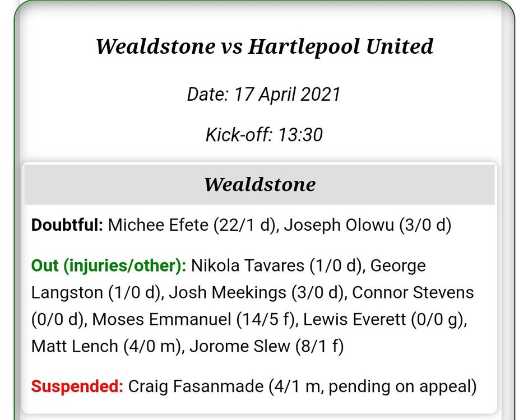The image size is (528, 420).
Task: Click the green Out (injuries/other) label
Action: (108, 265)
